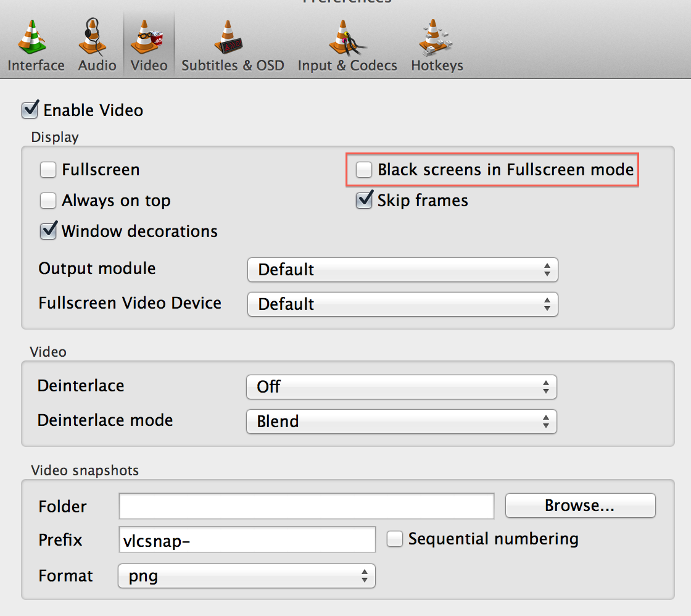Open Subtitles & OSD preferences icon

[228, 38]
